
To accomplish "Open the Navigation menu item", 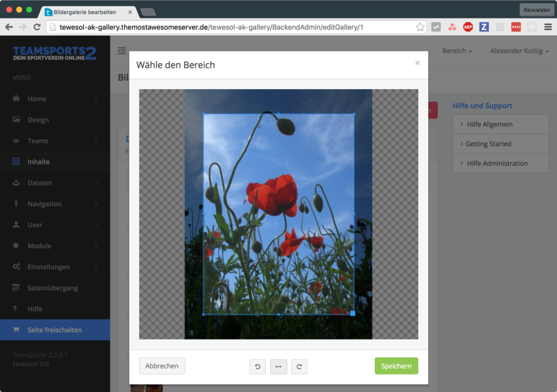I will [x=55, y=203].
